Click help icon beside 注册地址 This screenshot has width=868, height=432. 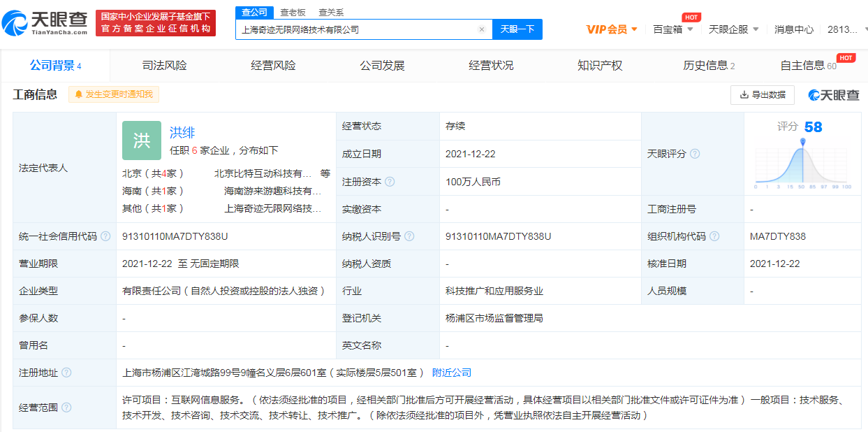point(66,373)
